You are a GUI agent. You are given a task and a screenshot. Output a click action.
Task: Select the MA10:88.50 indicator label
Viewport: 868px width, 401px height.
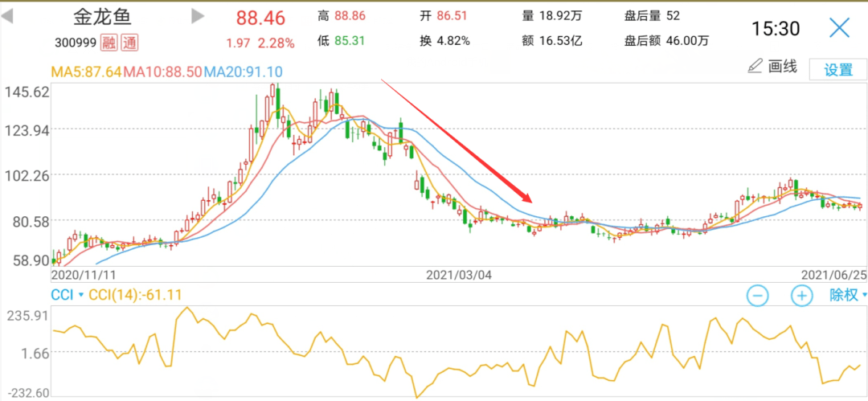[164, 72]
